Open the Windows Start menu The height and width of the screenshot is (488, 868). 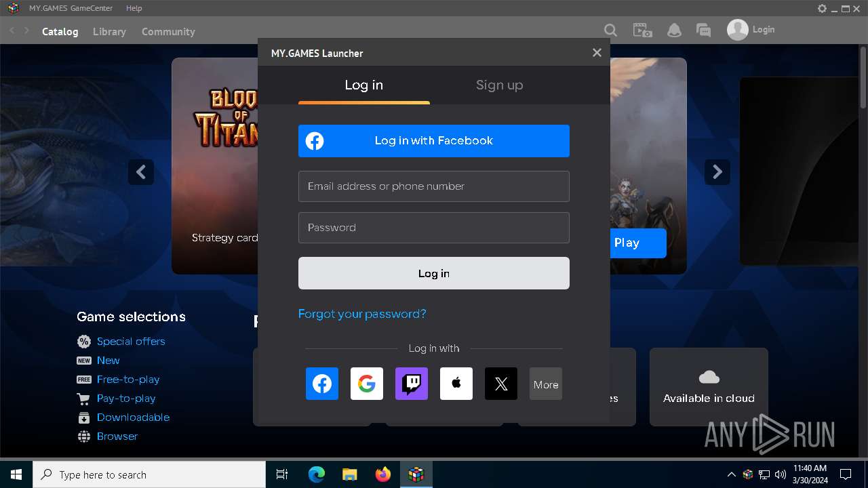[x=16, y=474]
